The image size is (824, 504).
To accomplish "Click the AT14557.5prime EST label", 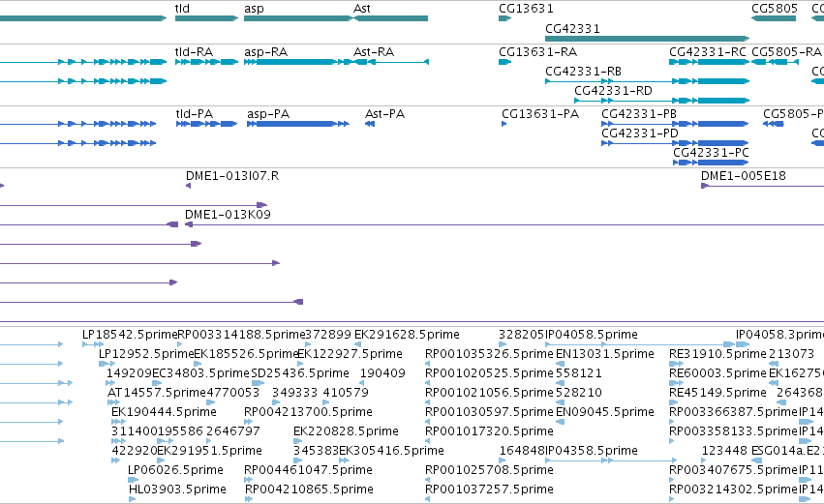I will coord(157,393).
